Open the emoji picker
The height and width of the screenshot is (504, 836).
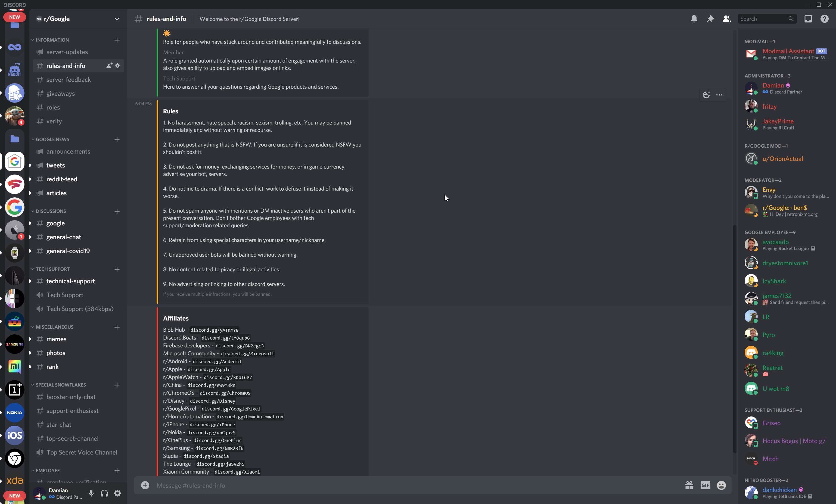pos(721,485)
